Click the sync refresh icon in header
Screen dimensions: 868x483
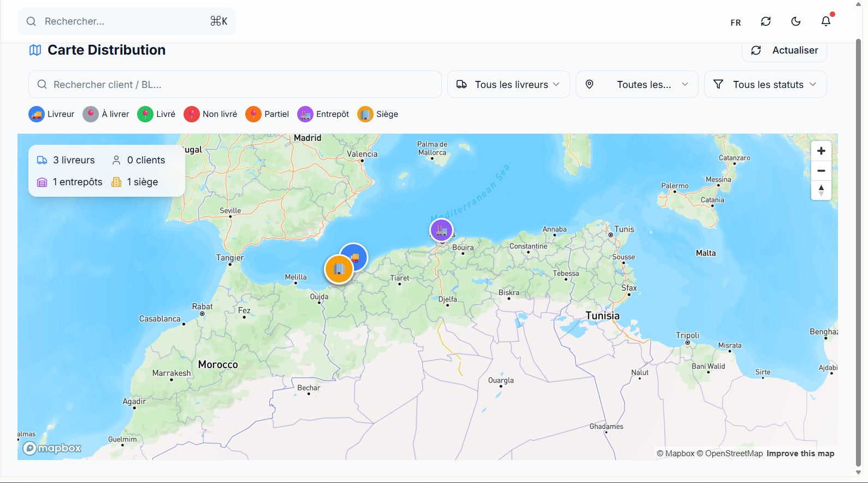pos(765,21)
